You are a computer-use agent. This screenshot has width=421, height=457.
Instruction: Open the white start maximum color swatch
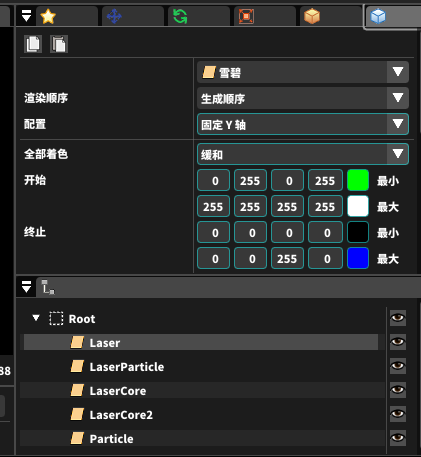358,206
